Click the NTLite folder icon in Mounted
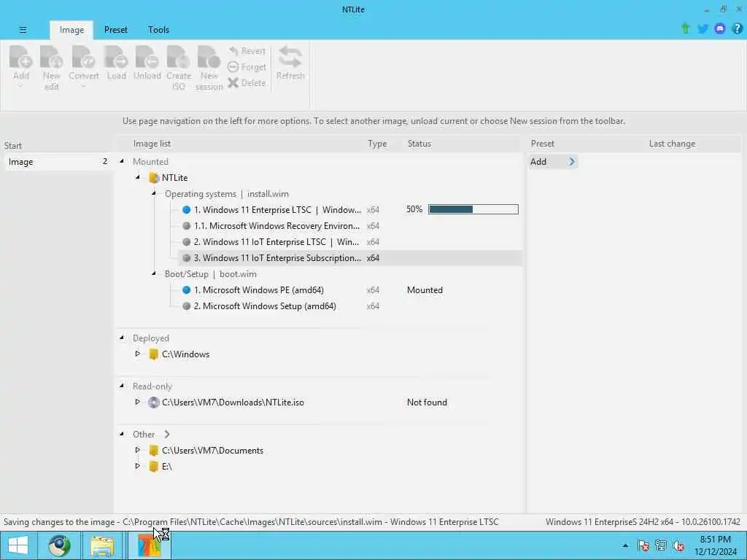Image resolution: width=747 pixels, height=560 pixels. 153,178
